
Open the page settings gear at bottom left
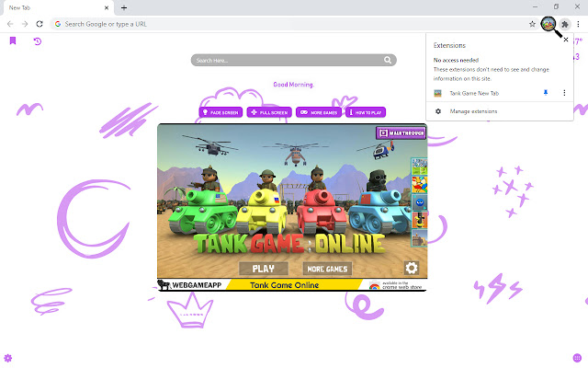[8, 358]
